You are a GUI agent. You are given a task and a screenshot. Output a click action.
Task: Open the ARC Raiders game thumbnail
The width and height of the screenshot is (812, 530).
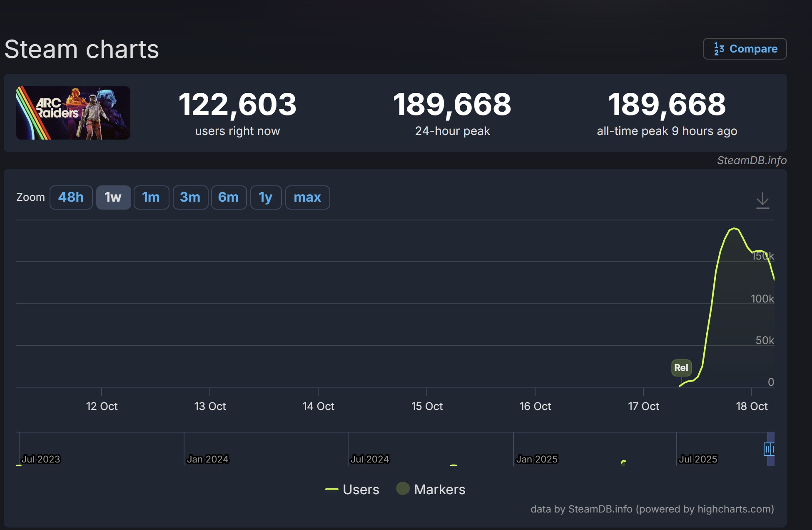73,113
